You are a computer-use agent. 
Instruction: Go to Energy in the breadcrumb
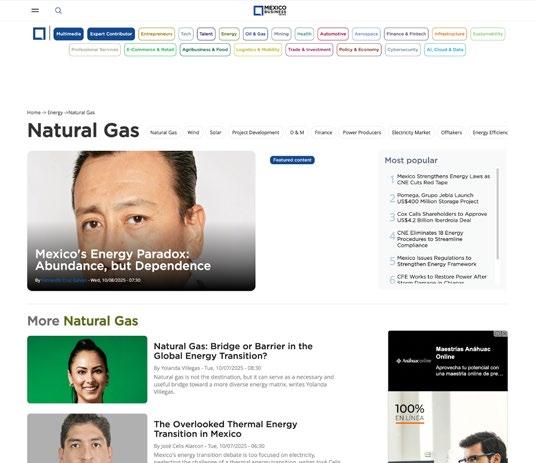pyautogui.click(x=55, y=112)
